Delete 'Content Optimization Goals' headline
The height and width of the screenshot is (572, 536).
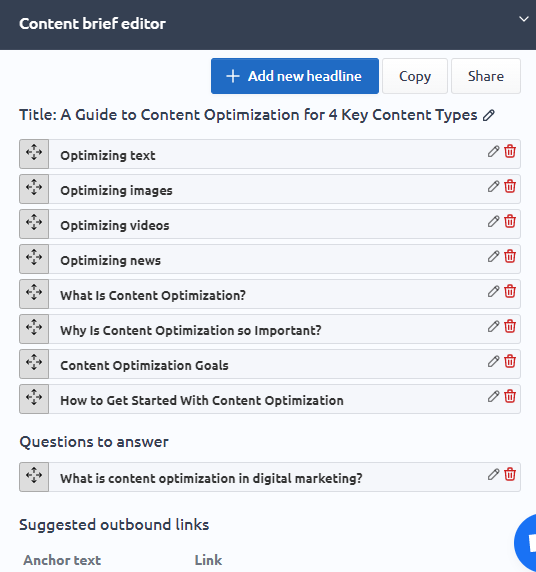pos(510,361)
